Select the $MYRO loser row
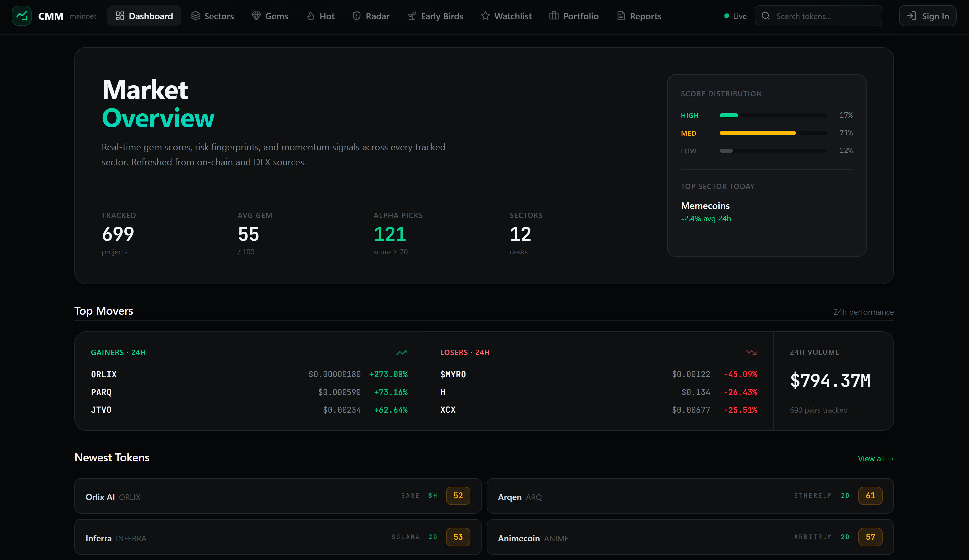This screenshot has height=560, width=969. click(599, 374)
